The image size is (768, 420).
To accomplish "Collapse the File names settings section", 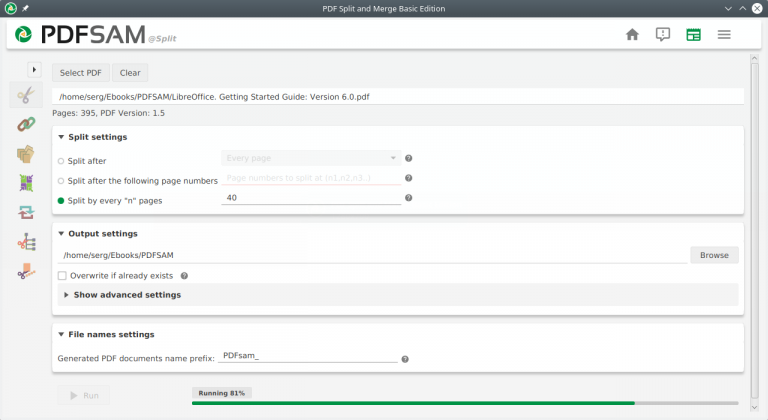I will [x=61, y=335].
